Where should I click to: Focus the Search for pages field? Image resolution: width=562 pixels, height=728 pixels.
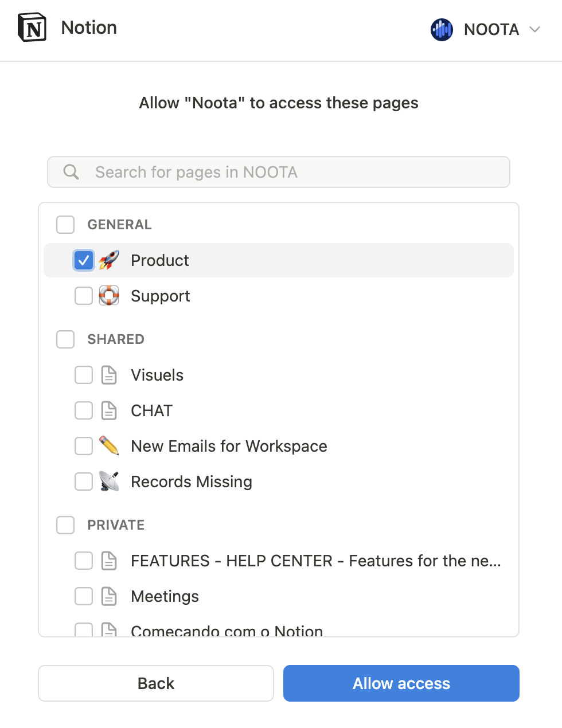pyautogui.click(x=287, y=172)
